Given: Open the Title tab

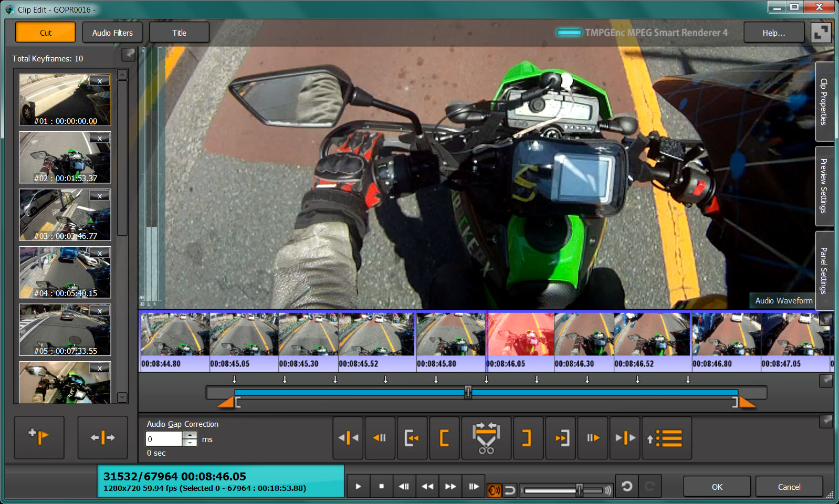Looking at the screenshot, I should point(179,33).
